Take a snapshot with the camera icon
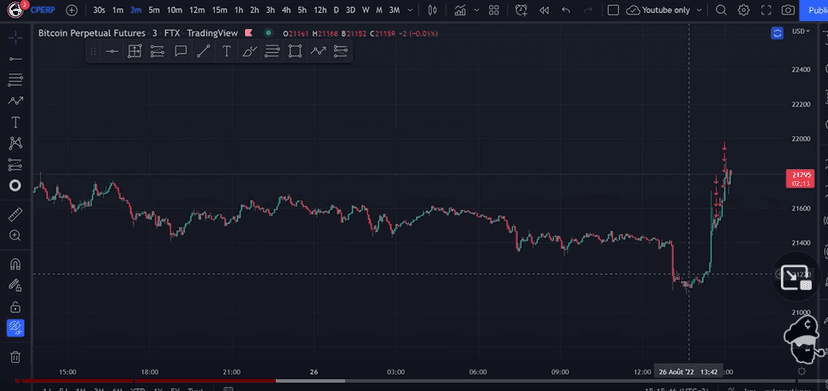 tap(788, 10)
